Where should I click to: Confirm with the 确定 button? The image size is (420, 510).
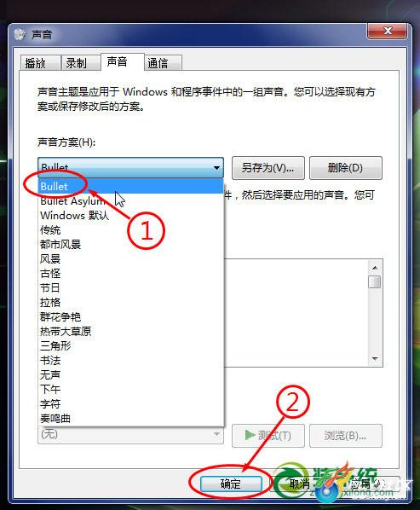pyautogui.click(x=231, y=484)
